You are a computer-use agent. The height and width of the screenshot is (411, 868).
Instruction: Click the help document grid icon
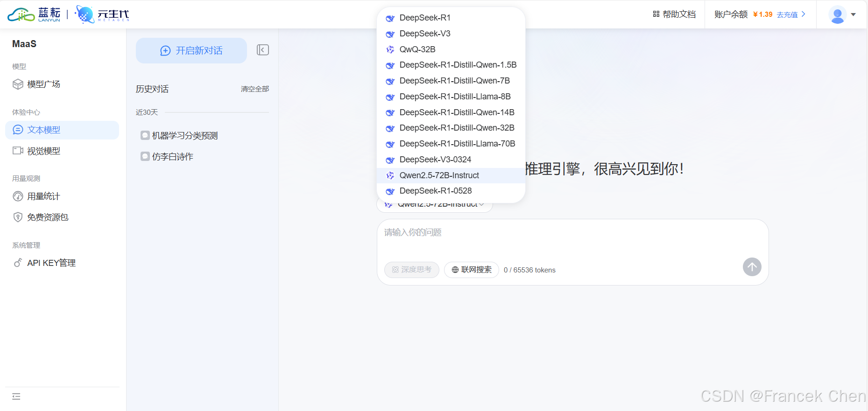coord(656,14)
